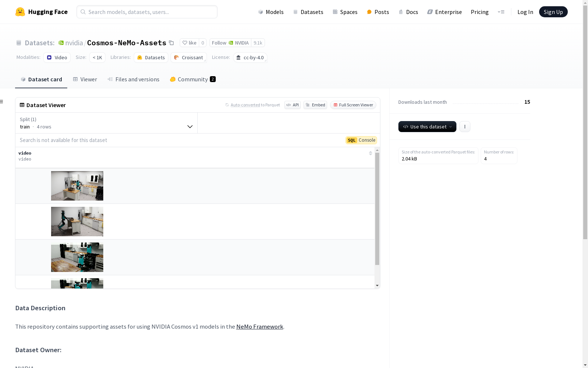Follow the NVIDIA organization
The height and width of the screenshot is (368, 588).
[230, 43]
